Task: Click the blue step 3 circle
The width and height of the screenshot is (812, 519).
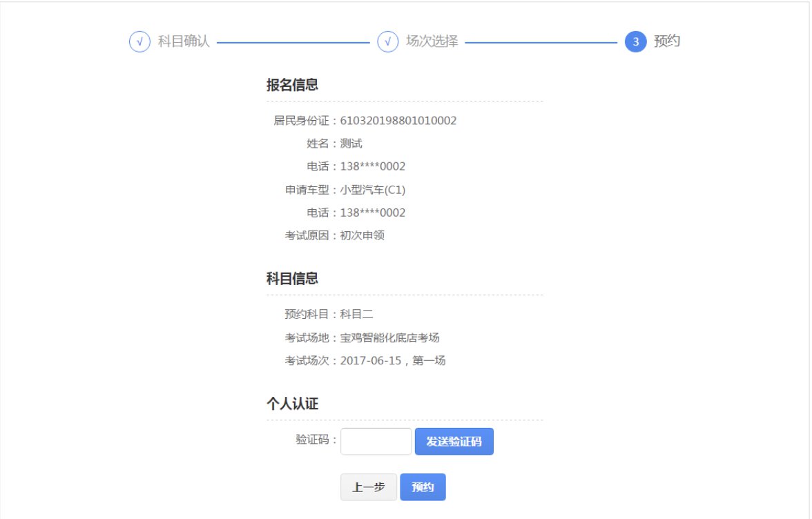Action: click(x=635, y=41)
